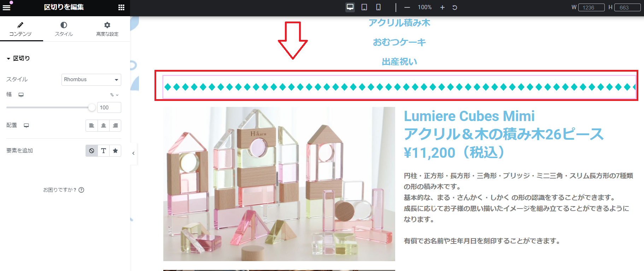Switch to the スタイル tab
This screenshot has height=271, width=644.
point(64,29)
